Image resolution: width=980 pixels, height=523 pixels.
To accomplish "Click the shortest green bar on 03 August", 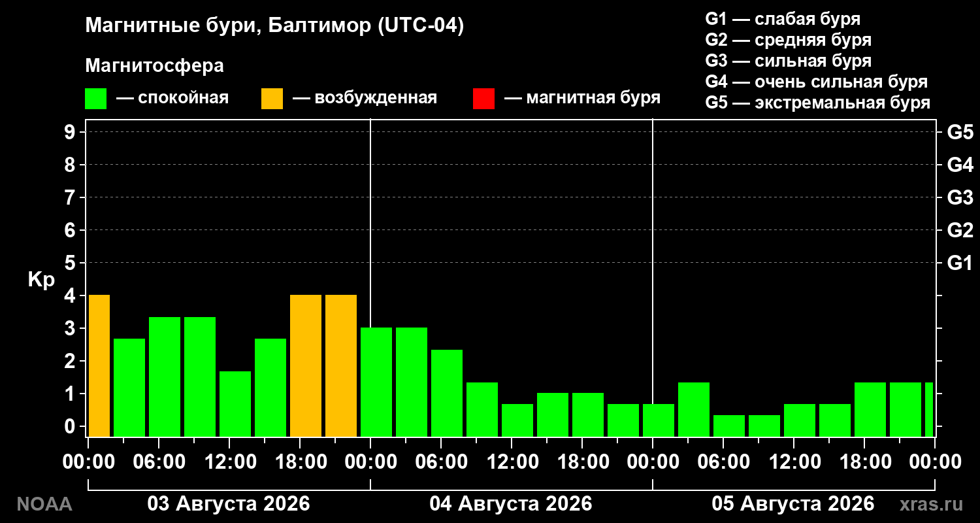I will pyautogui.click(x=235, y=404).
